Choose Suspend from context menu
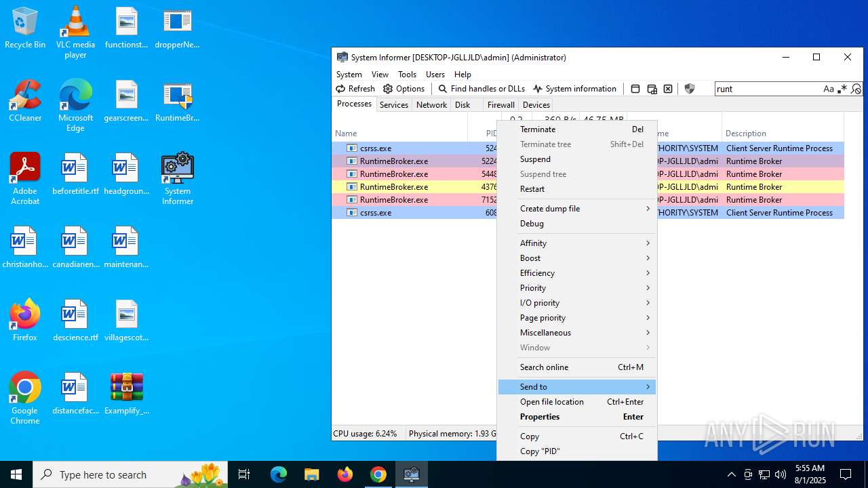The height and width of the screenshot is (488, 868). tap(577, 159)
